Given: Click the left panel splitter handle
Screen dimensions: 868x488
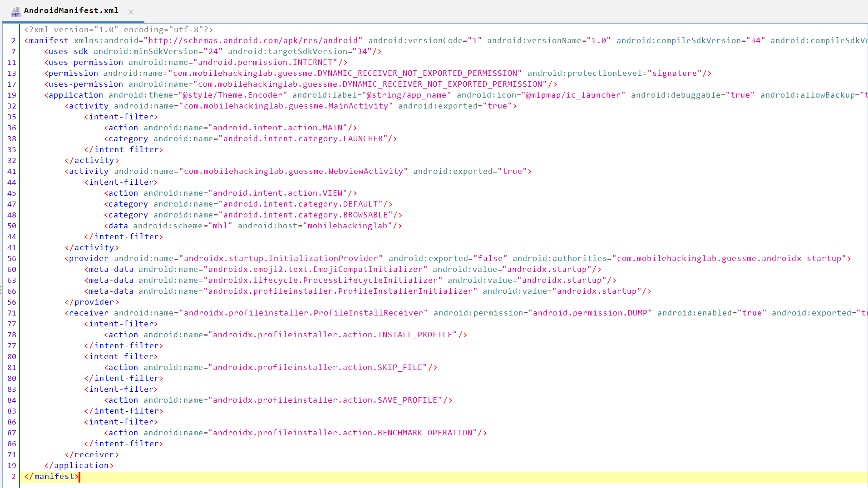Looking at the screenshot, I should tap(1, 290).
